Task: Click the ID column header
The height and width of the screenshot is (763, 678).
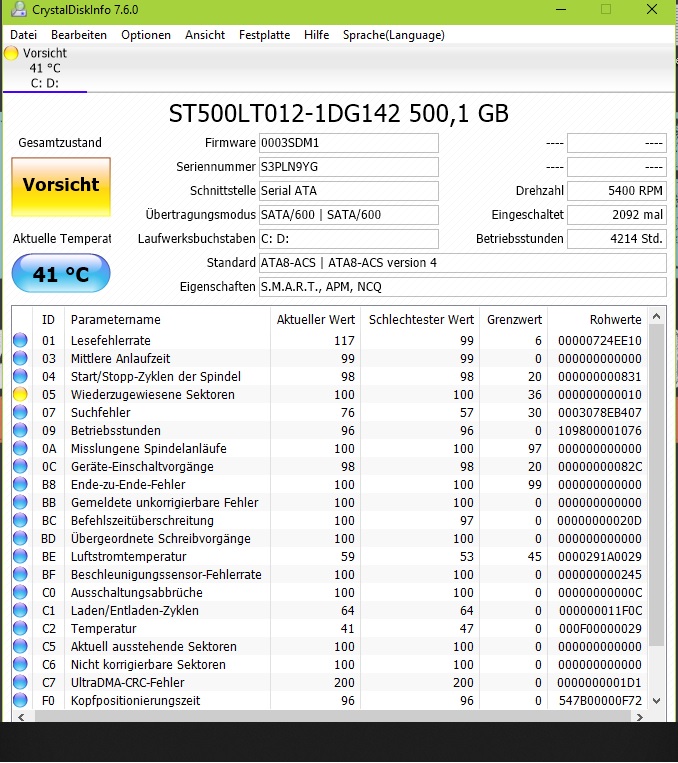Action: pos(48,320)
